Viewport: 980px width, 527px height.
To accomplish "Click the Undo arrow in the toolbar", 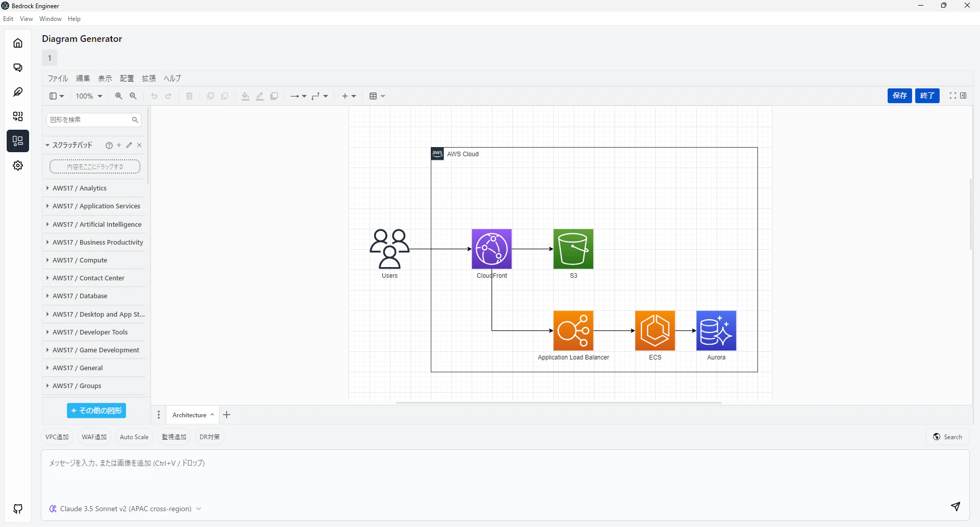I will [x=154, y=96].
